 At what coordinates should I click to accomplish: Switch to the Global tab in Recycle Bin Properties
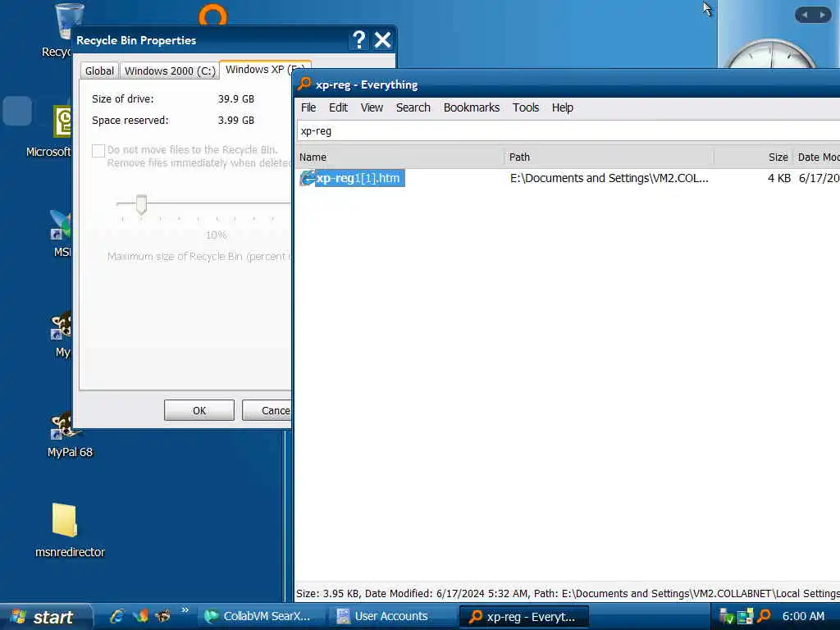(x=99, y=71)
